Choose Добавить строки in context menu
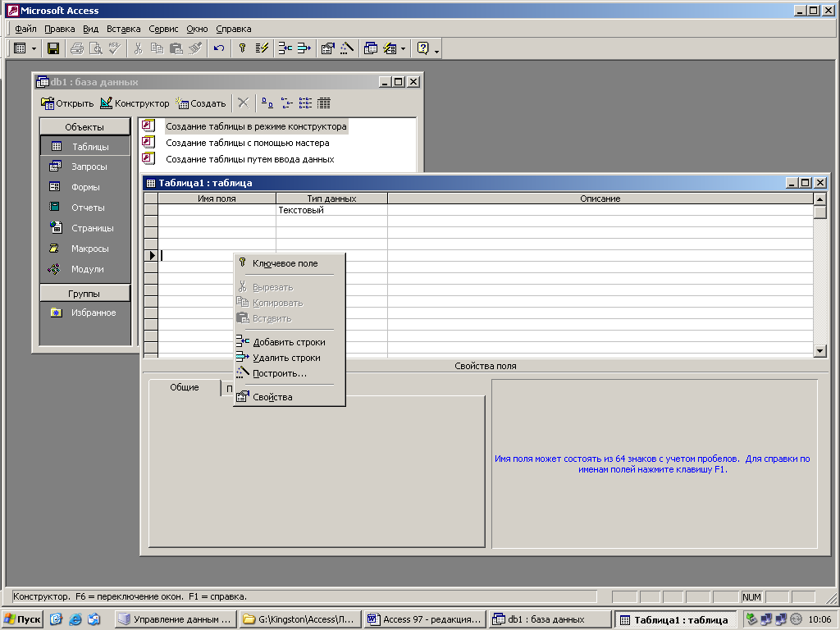The width and height of the screenshot is (840, 630). (x=290, y=342)
